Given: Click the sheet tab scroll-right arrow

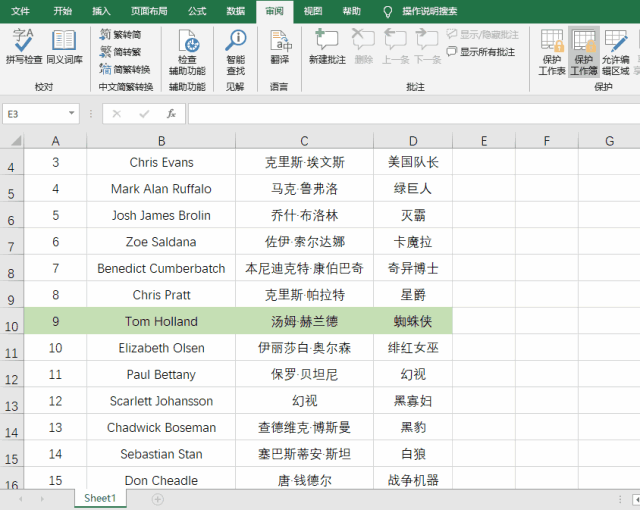Looking at the screenshot, I should point(42,499).
